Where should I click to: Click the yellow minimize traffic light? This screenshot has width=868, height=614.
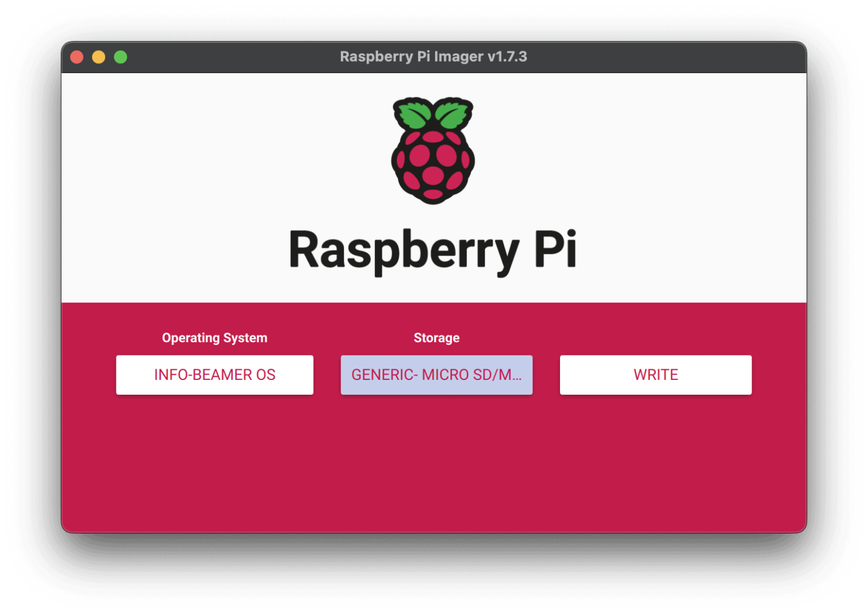tap(99, 57)
